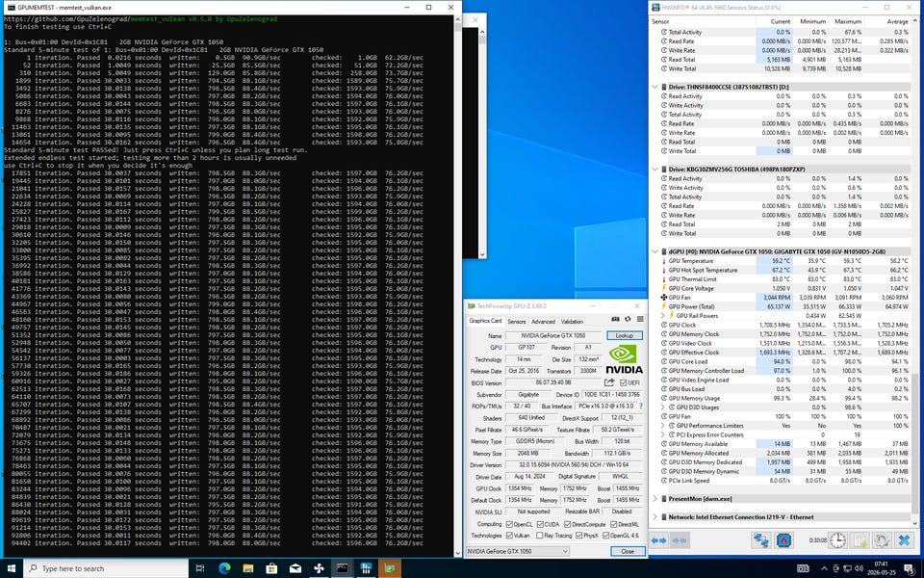Expand the PresentMon [dwm.exe] group
The width and height of the screenshot is (924, 578).
point(655,499)
